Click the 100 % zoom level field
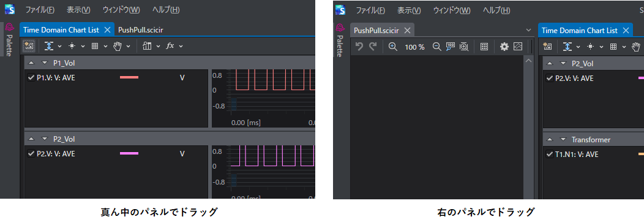This screenshot has width=644, height=222. click(x=414, y=47)
